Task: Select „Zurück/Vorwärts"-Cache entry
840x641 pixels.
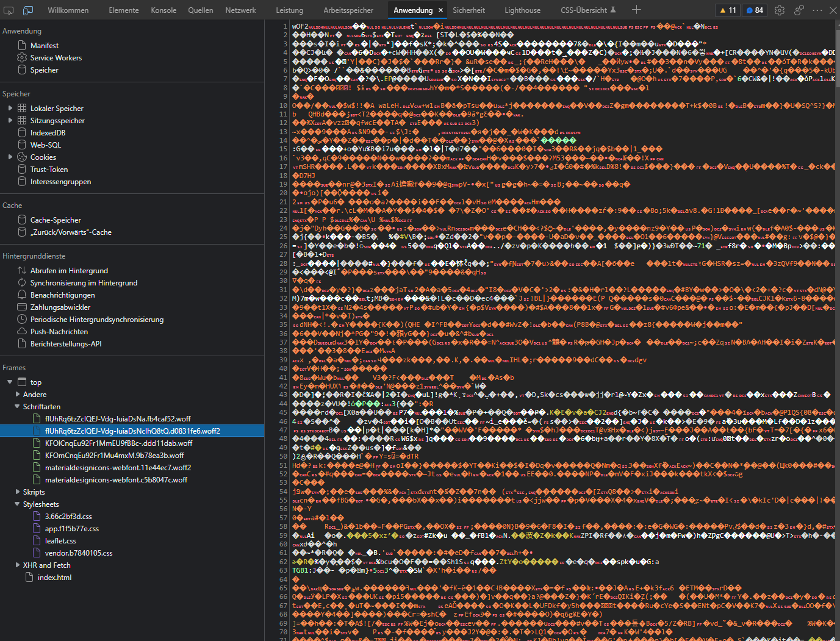Action: 71,232
